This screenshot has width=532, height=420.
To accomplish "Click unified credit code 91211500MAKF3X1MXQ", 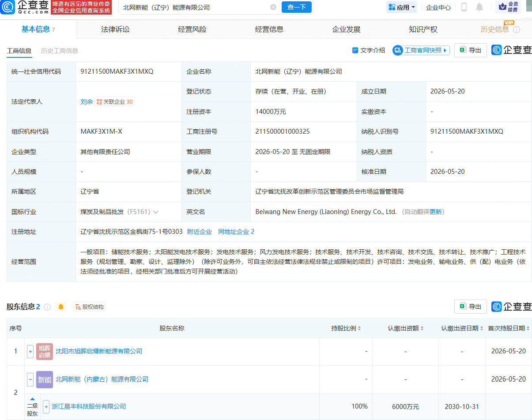I will (x=117, y=71).
